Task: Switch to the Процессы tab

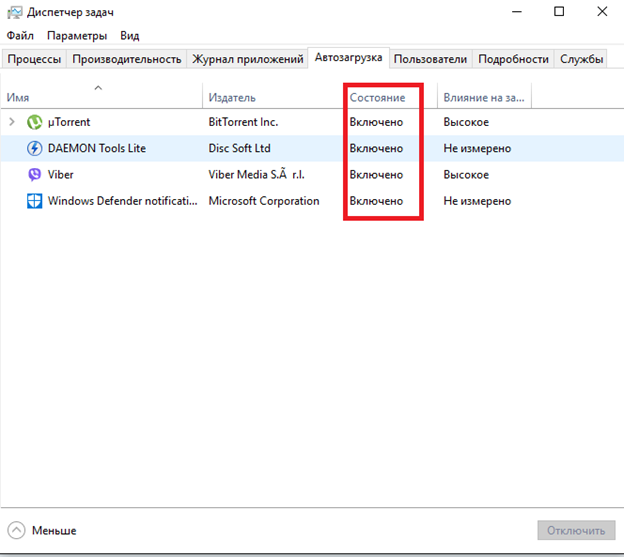Action: click(x=34, y=59)
